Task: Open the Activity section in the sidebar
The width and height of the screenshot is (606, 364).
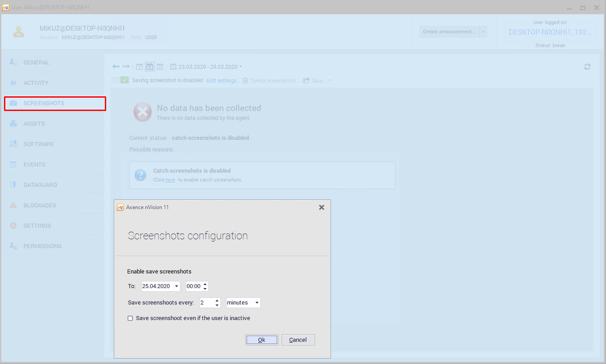Action: [36, 83]
